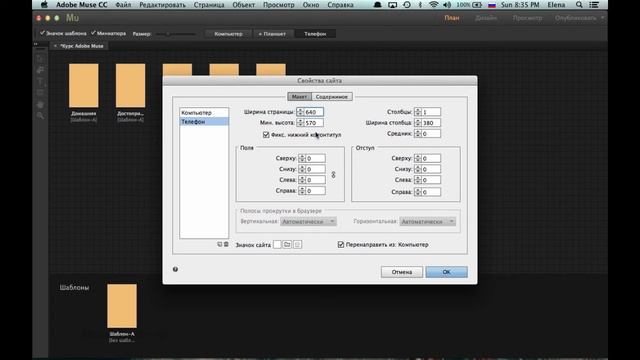This screenshot has width=640, height=360.
Task: Switch to Компьютер layout button
Action: (x=229, y=34)
